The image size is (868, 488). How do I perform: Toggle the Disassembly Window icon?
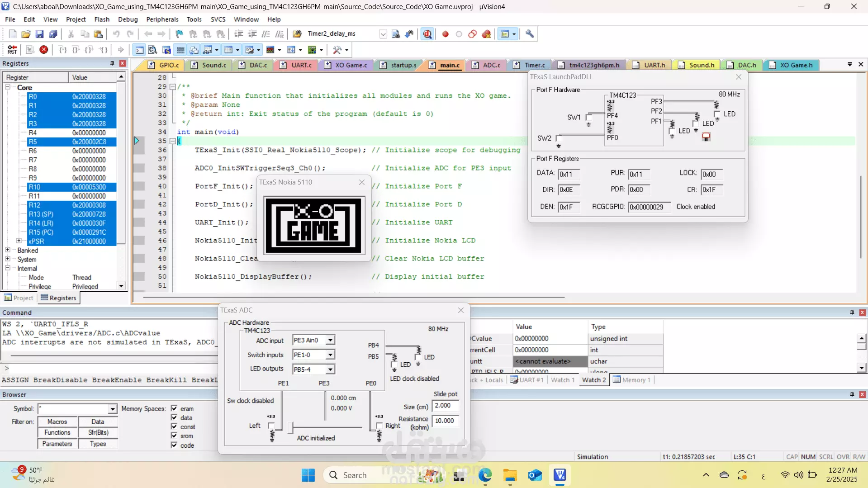(x=153, y=50)
